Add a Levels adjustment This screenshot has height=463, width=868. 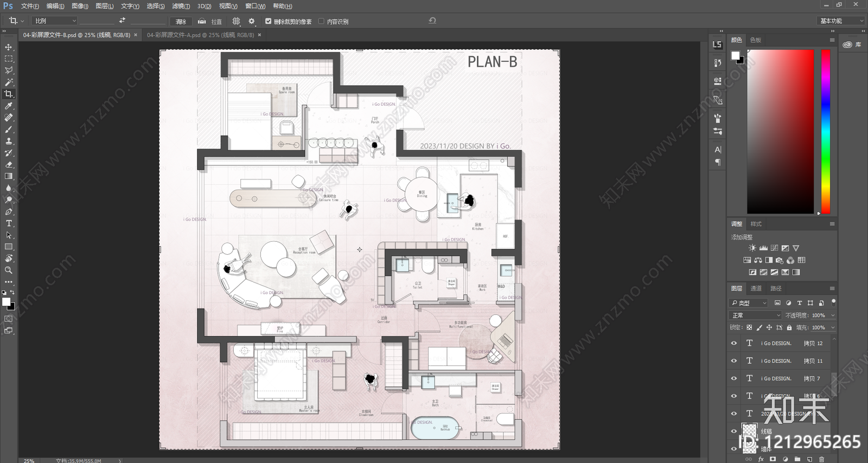pyautogui.click(x=763, y=248)
